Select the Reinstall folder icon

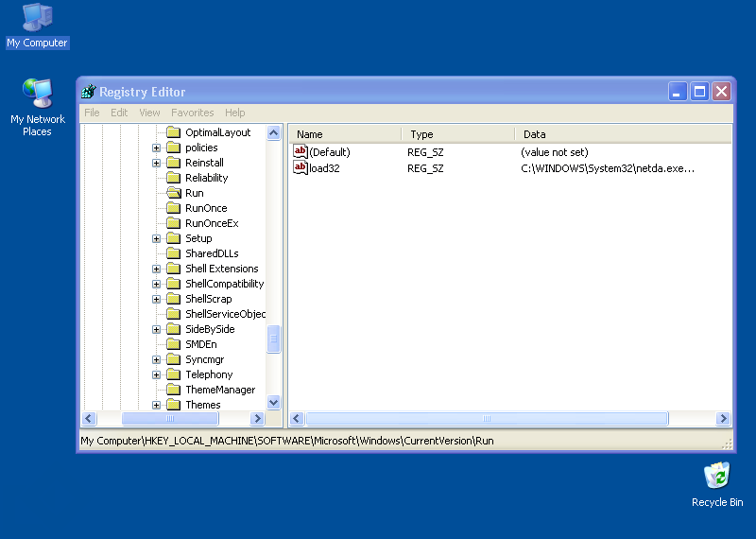coord(174,163)
